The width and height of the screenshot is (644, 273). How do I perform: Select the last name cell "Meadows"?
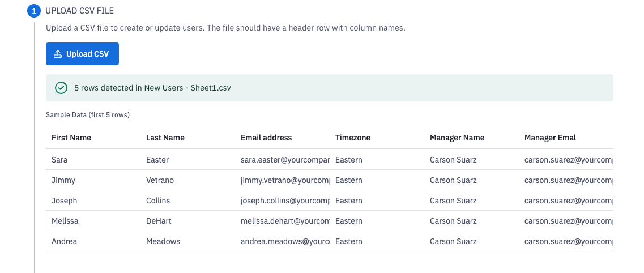tap(163, 241)
